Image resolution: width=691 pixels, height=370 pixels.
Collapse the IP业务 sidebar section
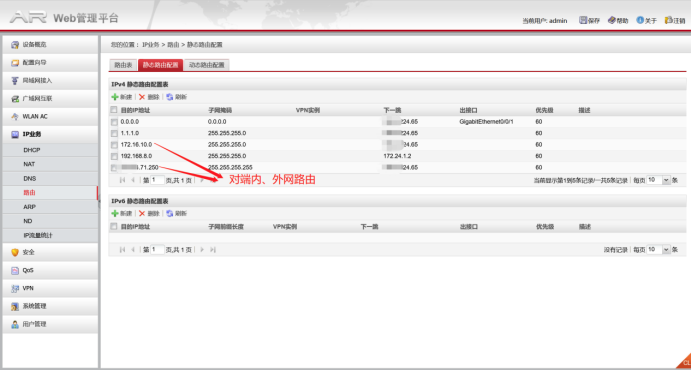[x=50, y=135]
